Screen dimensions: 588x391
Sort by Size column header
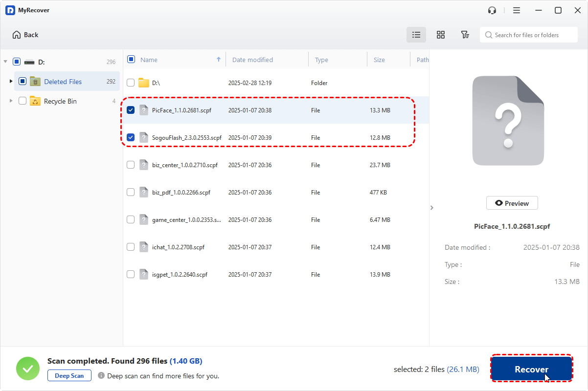tap(379, 60)
